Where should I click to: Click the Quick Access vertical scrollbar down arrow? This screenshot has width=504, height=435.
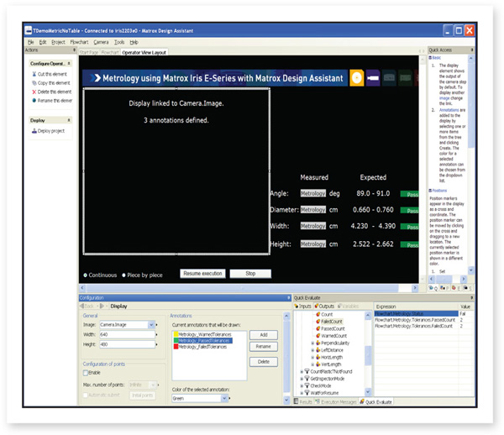pyautogui.click(x=470, y=270)
